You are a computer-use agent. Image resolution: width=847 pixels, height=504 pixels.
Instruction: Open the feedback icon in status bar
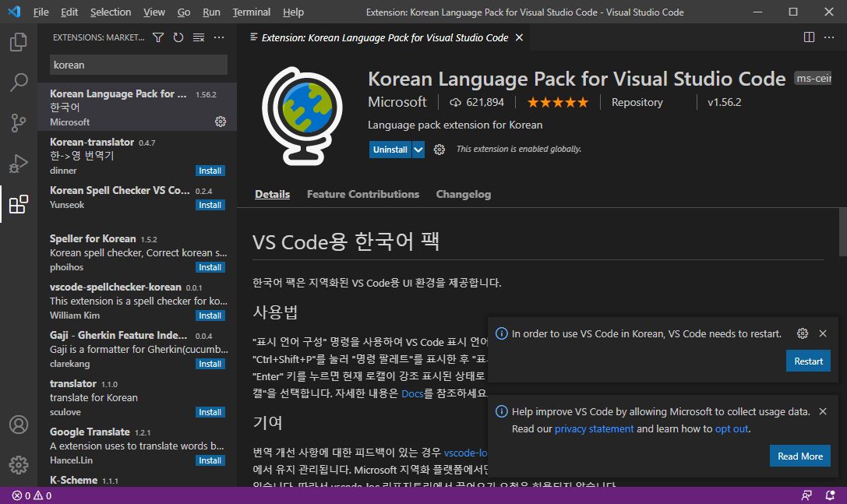pyautogui.click(x=806, y=495)
